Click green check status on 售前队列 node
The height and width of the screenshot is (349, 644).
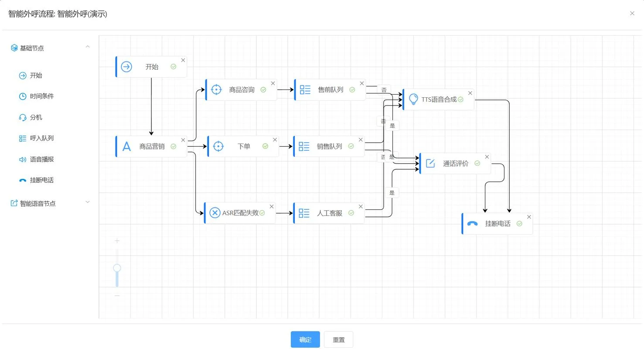(352, 89)
